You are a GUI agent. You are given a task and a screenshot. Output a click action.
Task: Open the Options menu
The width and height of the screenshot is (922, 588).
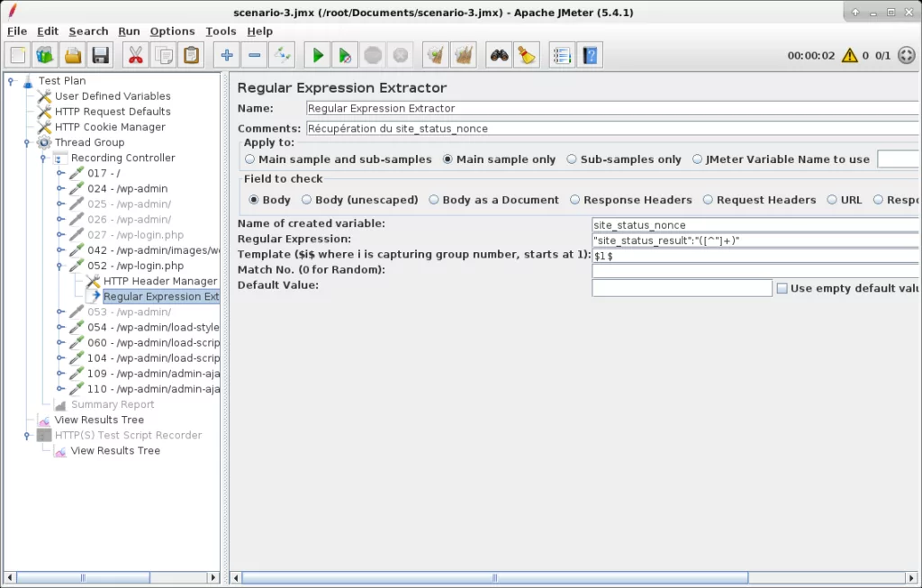coord(172,31)
